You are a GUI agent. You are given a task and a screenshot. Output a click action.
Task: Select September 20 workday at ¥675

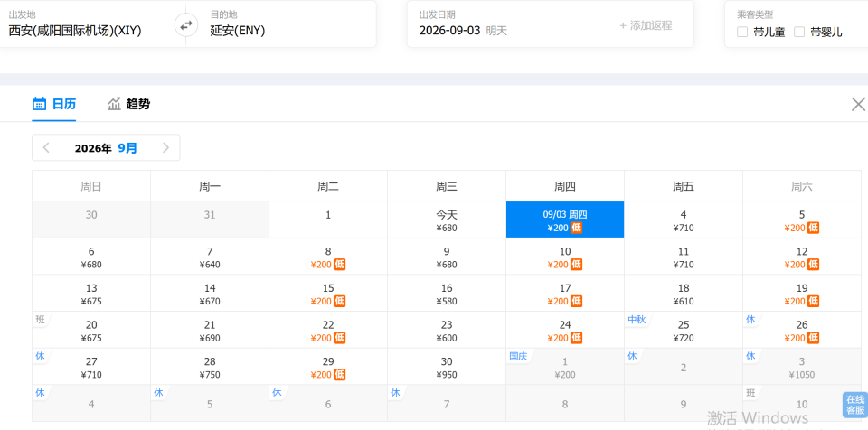(91, 330)
